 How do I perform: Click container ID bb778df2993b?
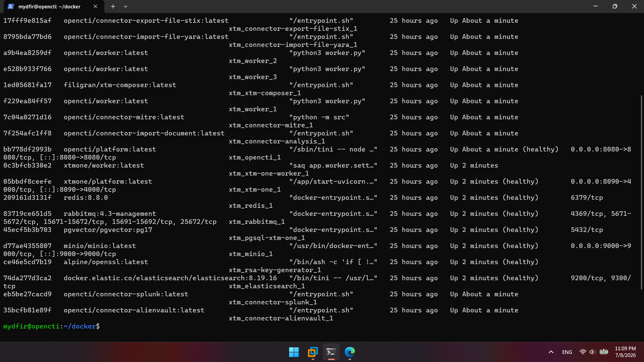(28, 149)
